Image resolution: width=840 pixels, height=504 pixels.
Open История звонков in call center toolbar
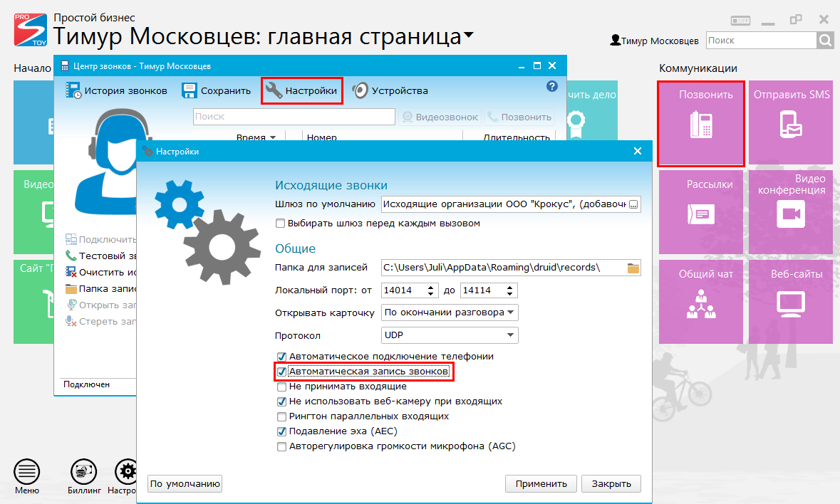(x=117, y=90)
